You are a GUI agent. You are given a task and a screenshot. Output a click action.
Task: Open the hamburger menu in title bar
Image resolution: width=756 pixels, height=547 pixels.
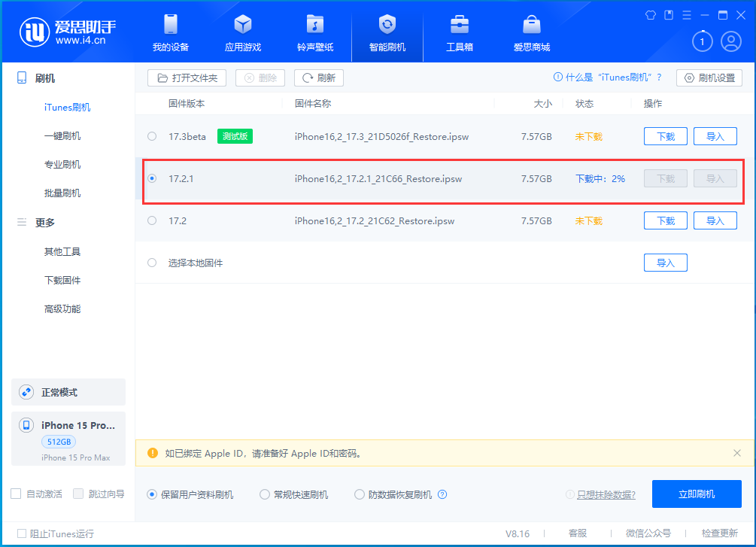[686, 14]
